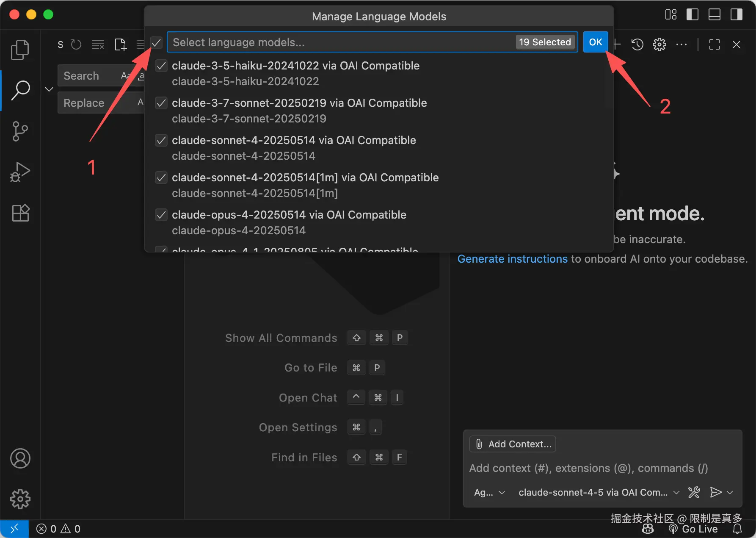
Task: Open the Explorer view in activity bar
Action: pos(20,50)
